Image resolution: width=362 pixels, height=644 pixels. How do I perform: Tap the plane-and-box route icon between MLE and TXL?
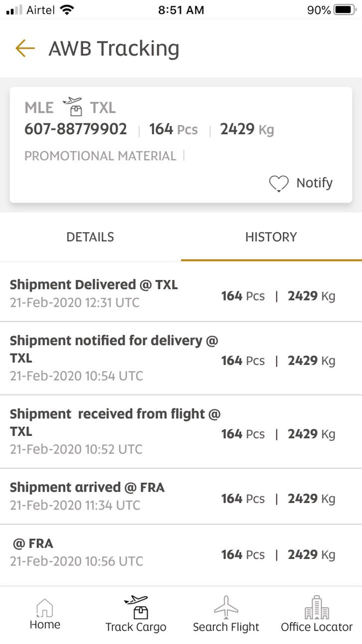click(72, 107)
